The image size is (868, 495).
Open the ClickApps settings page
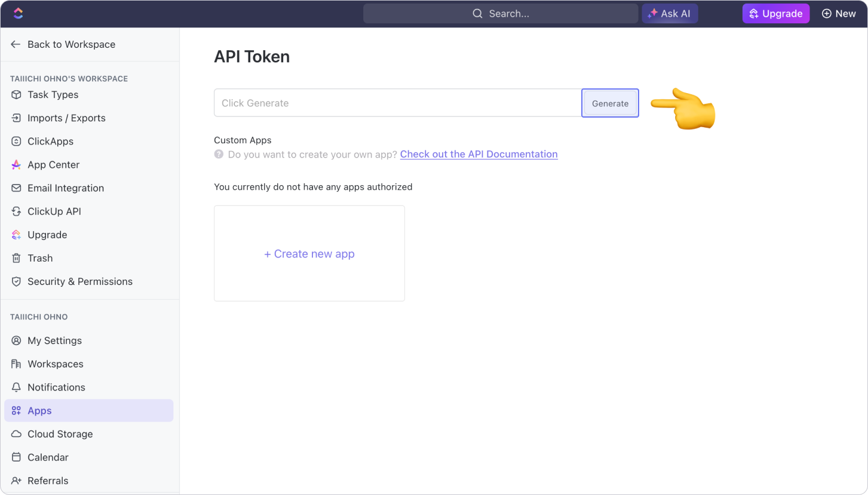(50, 142)
